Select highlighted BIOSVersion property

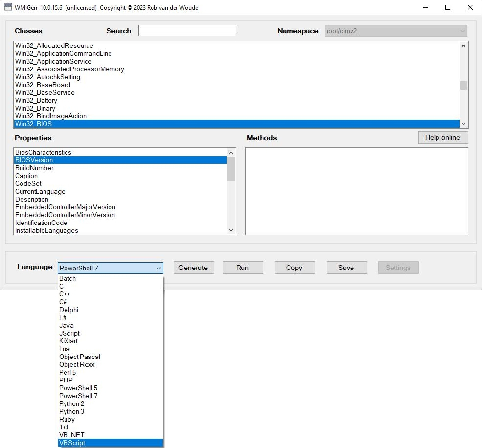[120, 160]
